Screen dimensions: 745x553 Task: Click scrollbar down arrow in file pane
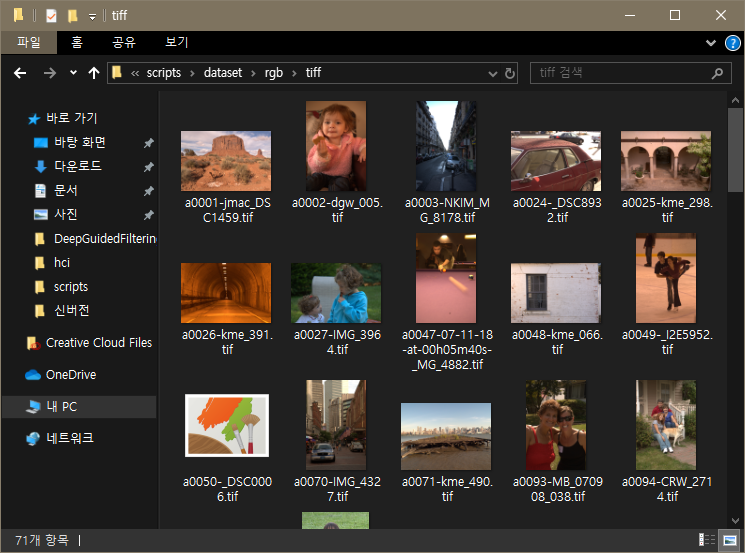(x=735, y=521)
